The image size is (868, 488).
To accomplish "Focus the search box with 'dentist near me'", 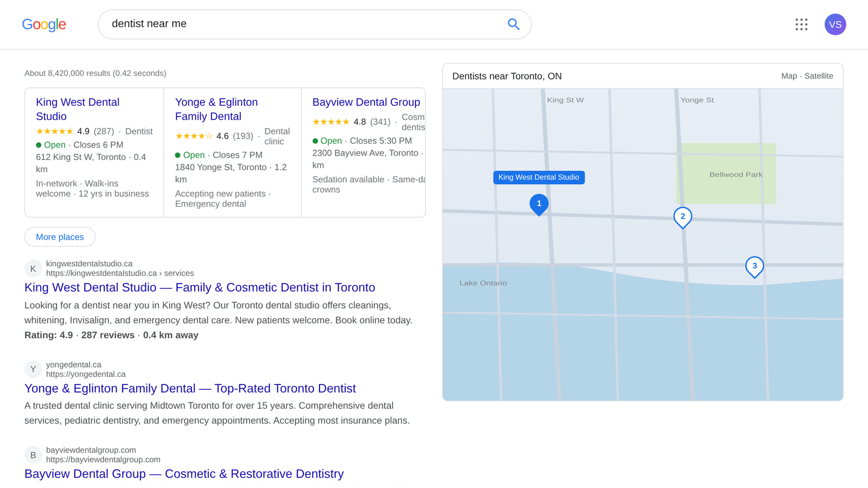I will pos(314,24).
